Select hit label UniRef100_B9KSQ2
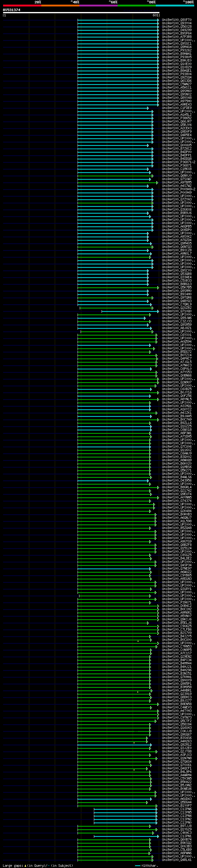 (176, 843)
